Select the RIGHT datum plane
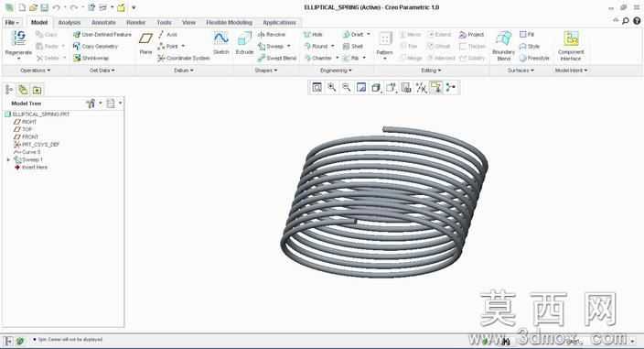The width and height of the screenshot is (644, 349). point(26,122)
